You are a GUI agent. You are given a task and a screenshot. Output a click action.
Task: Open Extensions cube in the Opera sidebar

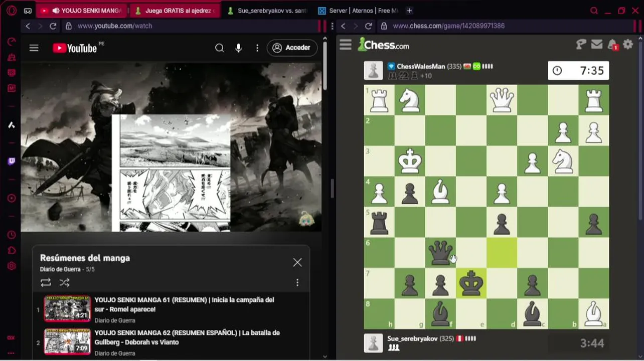[x=12, y=251]
